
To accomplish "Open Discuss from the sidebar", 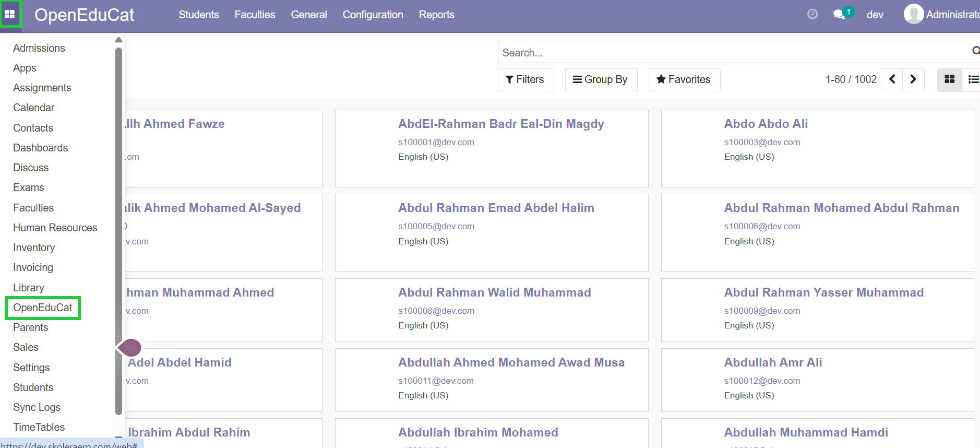I will pos(31,168).
